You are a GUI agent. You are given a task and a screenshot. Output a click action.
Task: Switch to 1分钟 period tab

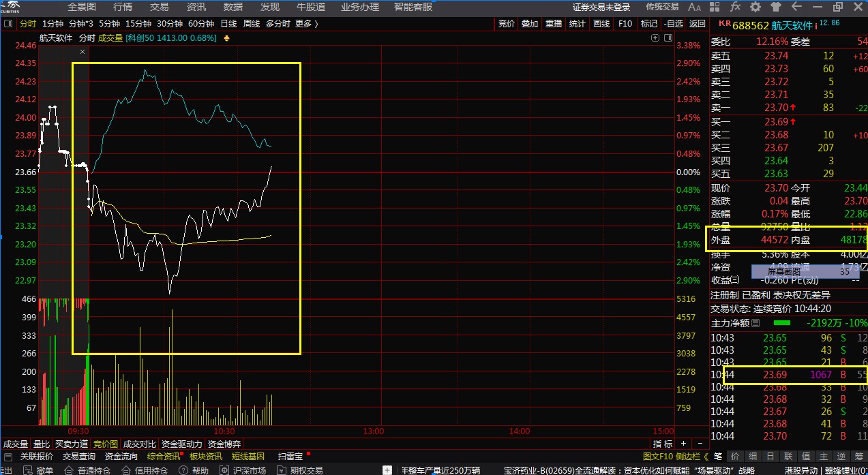pyautogui.click(x=53, y=24)
